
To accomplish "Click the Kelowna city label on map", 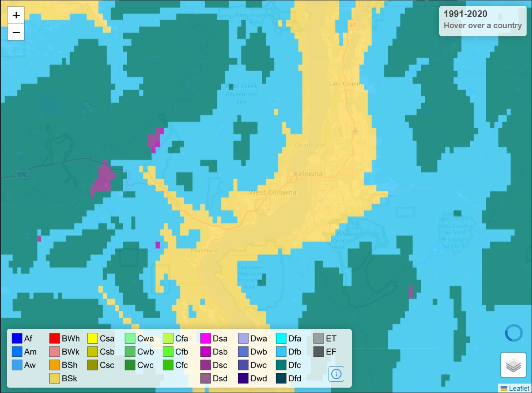I will pyautogui.click(x=308, y=174).
